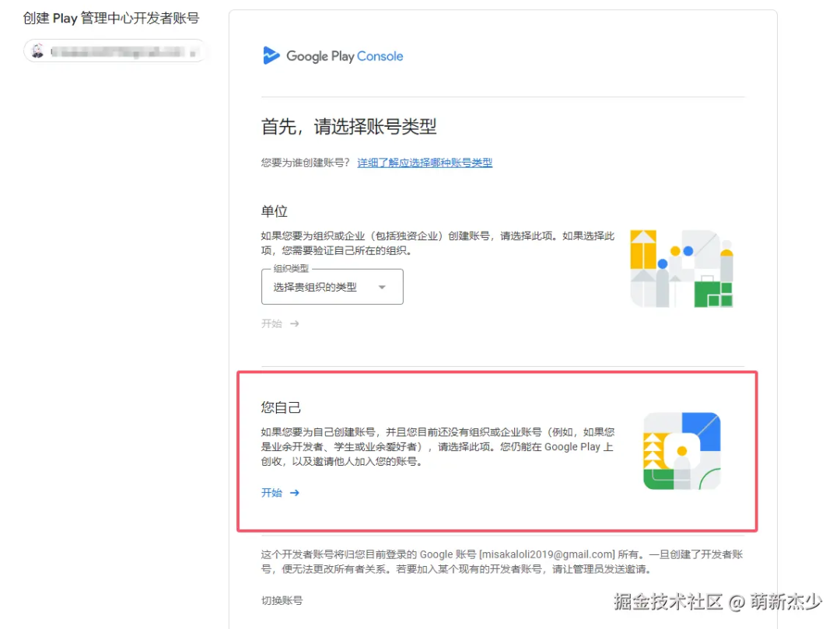Click the account avatar in the account chip
The image size is (840, 629).
point(37,51)
